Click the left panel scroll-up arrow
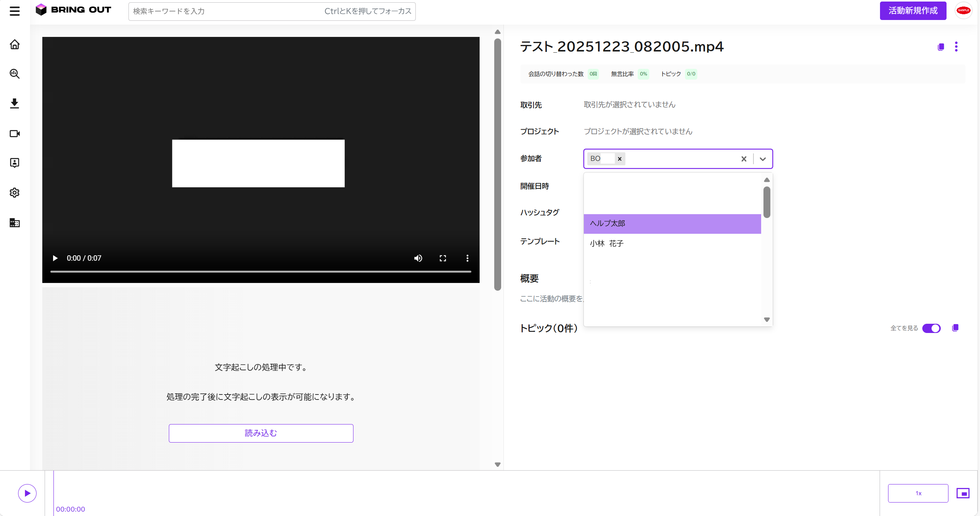 pos(498,32)
